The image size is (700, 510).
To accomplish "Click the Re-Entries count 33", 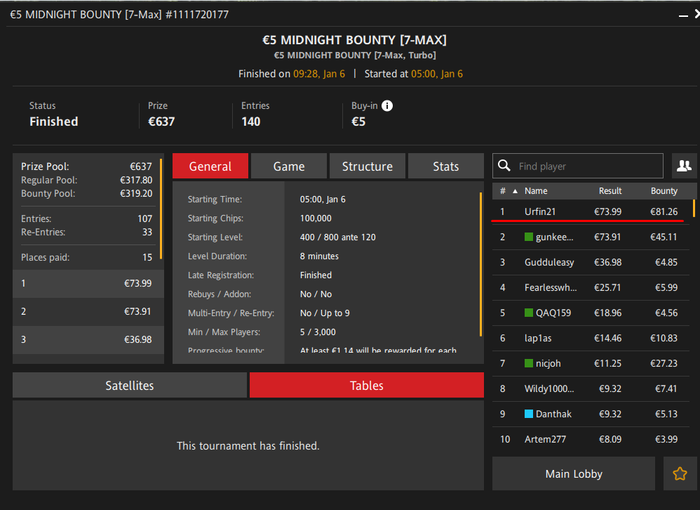I will point(147,232).
